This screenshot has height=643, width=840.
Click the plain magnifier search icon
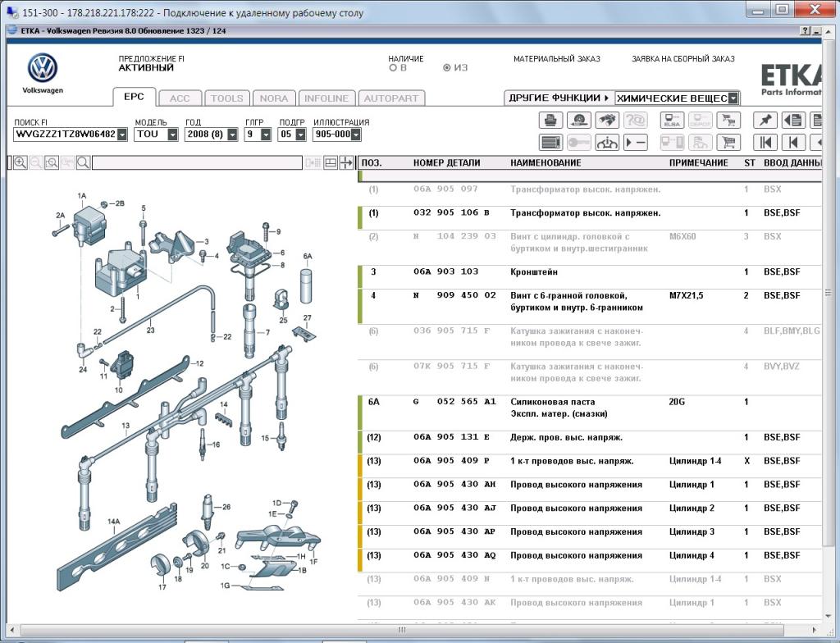(83, 162)
